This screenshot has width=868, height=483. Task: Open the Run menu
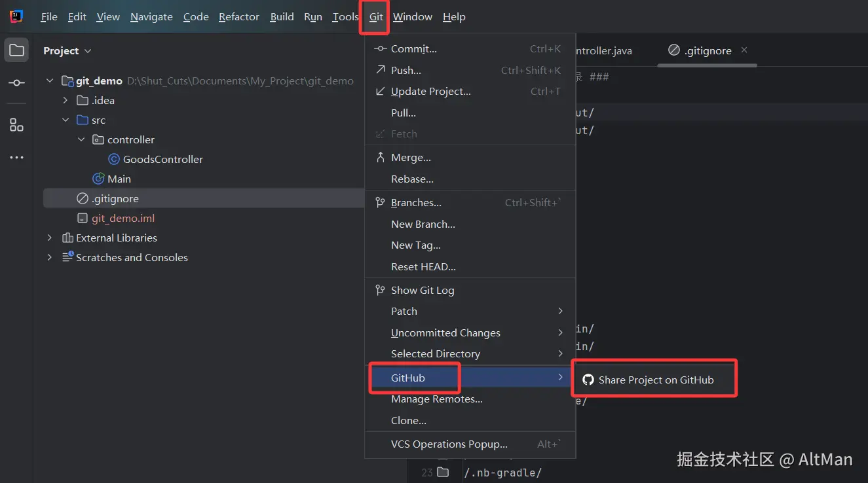click(313, 17)
